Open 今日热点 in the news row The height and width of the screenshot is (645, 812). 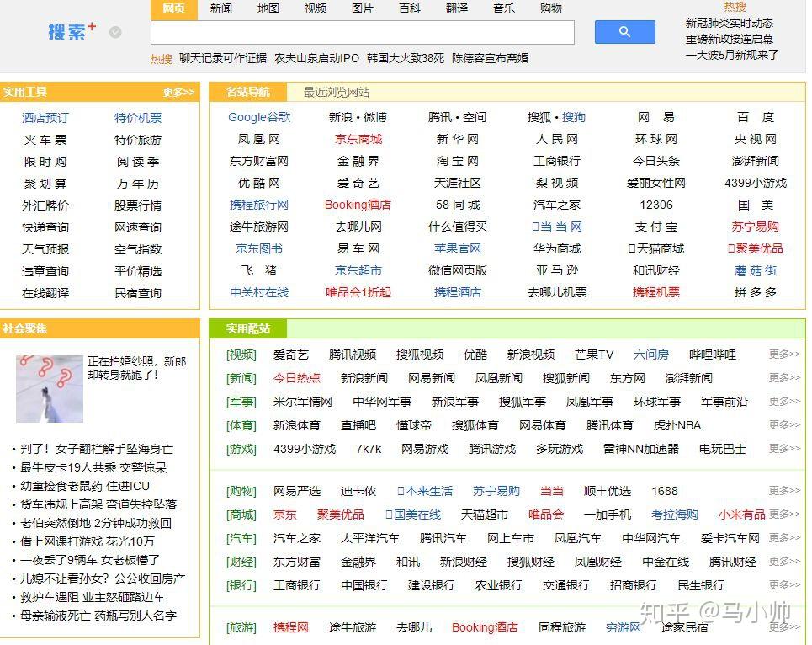(297, 378)
